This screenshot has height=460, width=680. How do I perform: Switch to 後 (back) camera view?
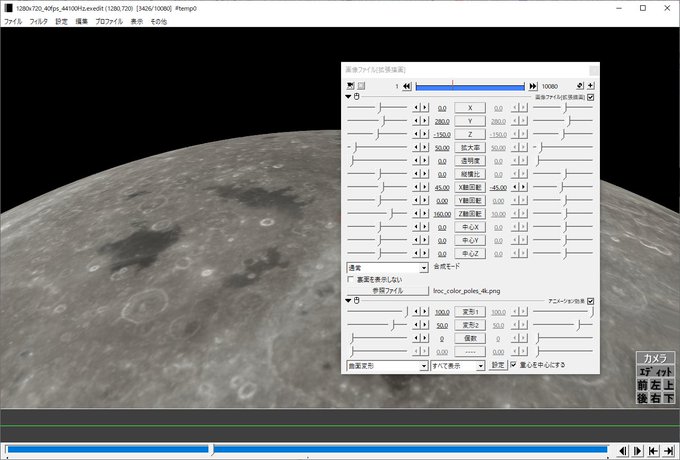coord(642,398)
